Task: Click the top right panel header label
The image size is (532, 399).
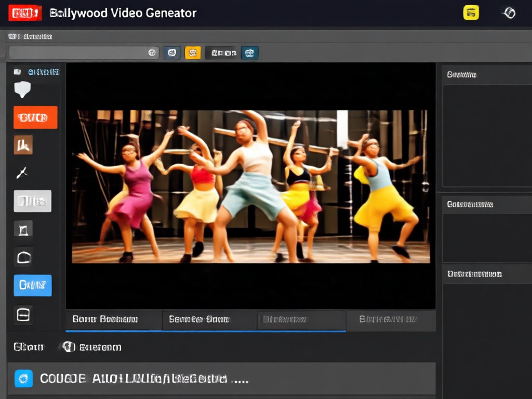Action: pos(461,75)
